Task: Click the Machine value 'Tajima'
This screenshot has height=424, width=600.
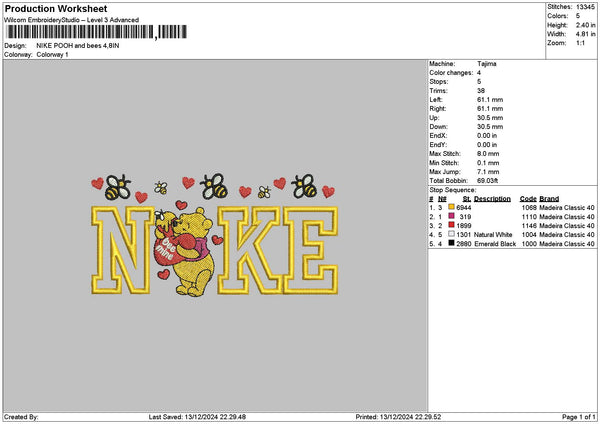Action: tap(487, 64)
